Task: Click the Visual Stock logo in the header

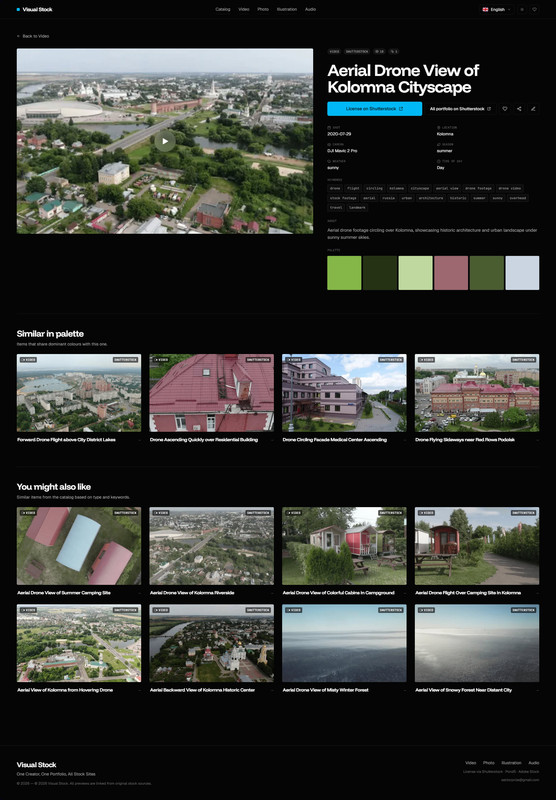Action: point(35,9)
